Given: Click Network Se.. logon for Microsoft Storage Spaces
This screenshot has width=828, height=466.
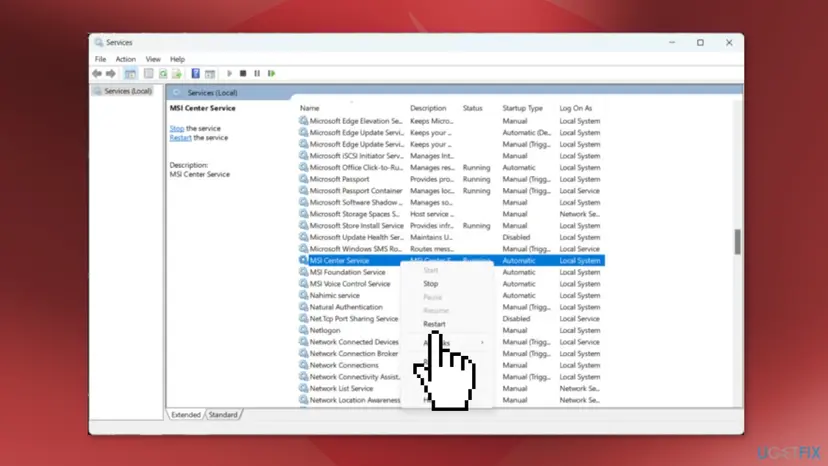Looking at the screenshot, I should click(579, 214).
